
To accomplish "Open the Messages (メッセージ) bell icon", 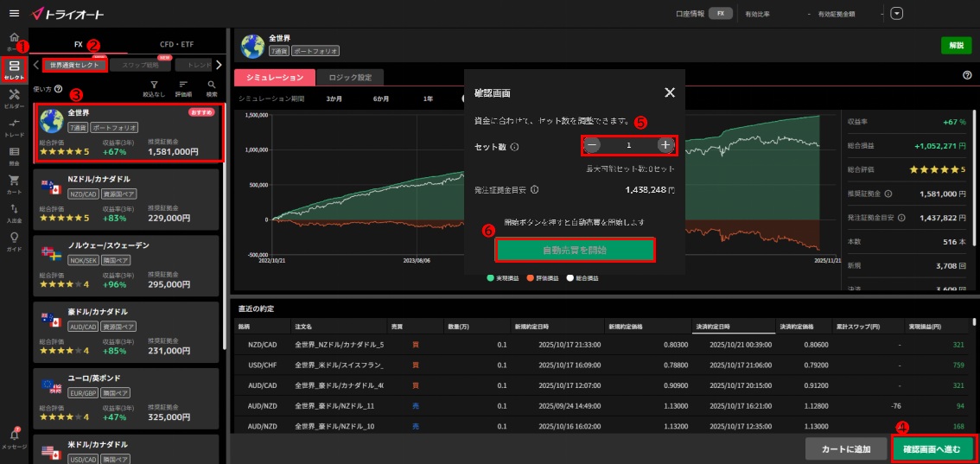I will coord(14,438).
